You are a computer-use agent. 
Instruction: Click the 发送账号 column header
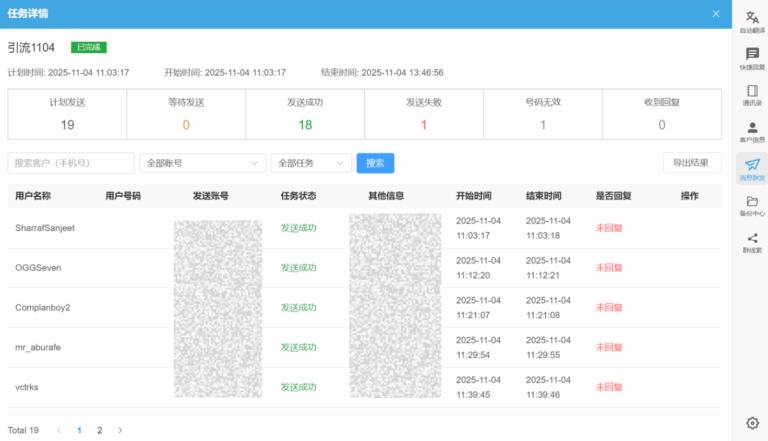[x=211, y=196]
